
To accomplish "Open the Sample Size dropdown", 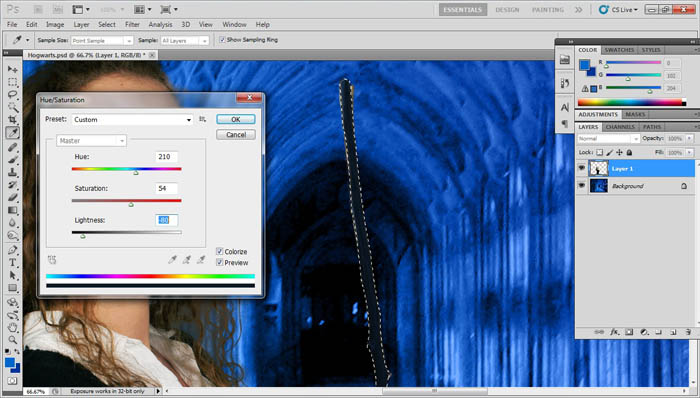I will (x=102, y=41).
